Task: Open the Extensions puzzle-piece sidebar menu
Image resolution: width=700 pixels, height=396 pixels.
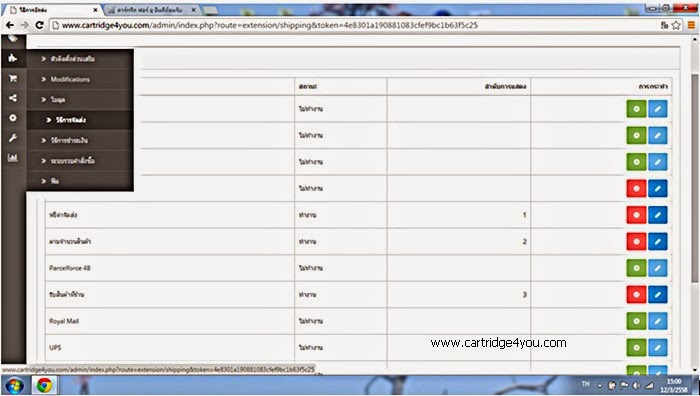Action: pyautogui.click(x=12, y=58)
